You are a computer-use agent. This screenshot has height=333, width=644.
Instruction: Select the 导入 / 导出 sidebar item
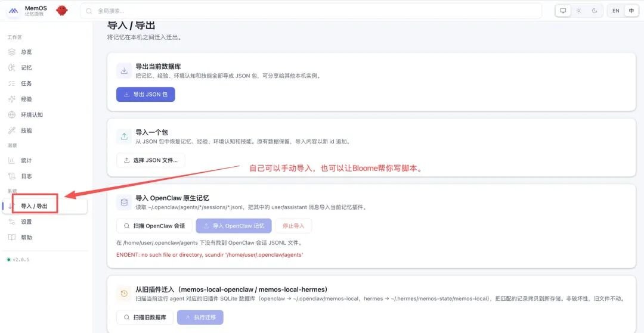pyautogui.click(x=45, y=206)
